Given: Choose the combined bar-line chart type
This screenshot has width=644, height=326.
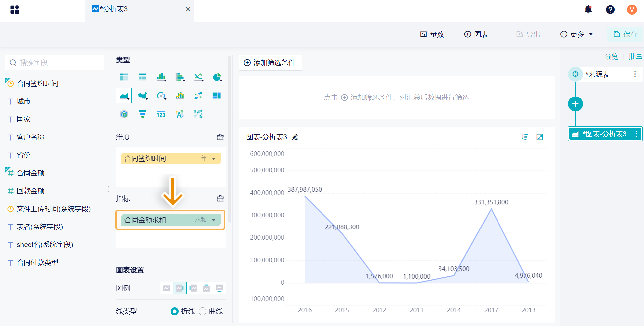Looking at the screenshot, I should coord(180,96).
